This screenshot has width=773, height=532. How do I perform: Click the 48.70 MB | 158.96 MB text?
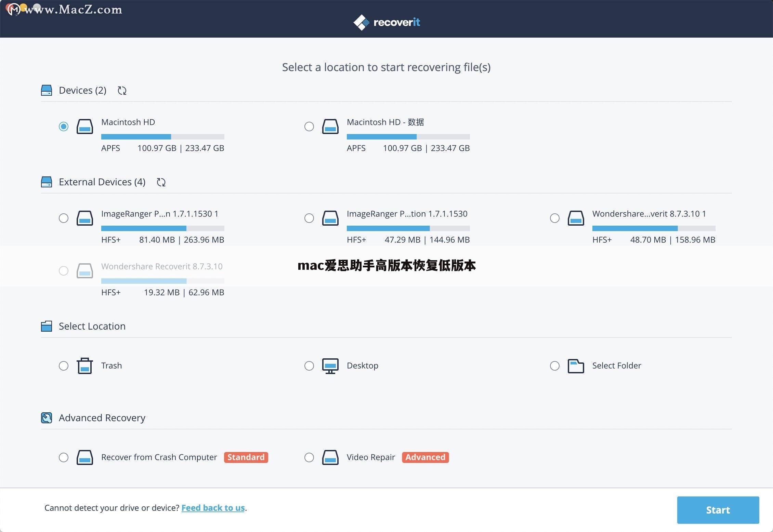point(673,240)
